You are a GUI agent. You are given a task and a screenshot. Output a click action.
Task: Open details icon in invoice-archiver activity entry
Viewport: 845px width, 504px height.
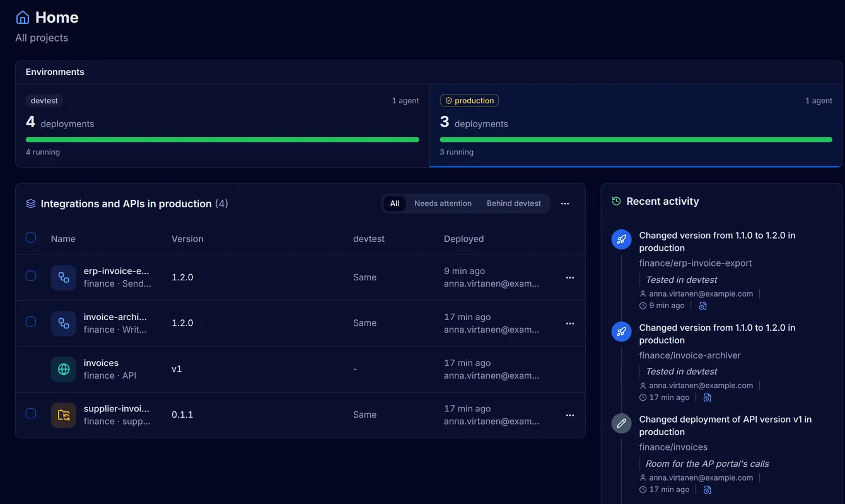click(x=707, y=398)
